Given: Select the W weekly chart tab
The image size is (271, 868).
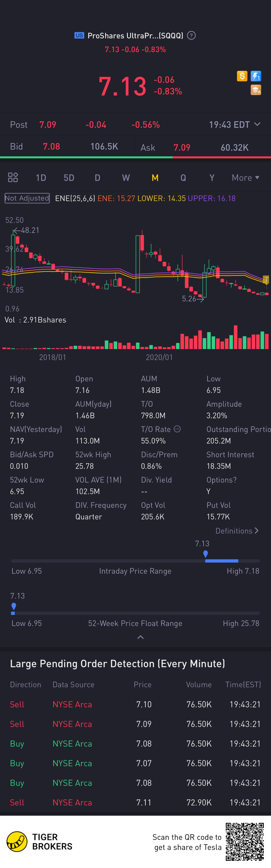Looking at the screenshot, I should pyautogui.click(x=126, y=178).
